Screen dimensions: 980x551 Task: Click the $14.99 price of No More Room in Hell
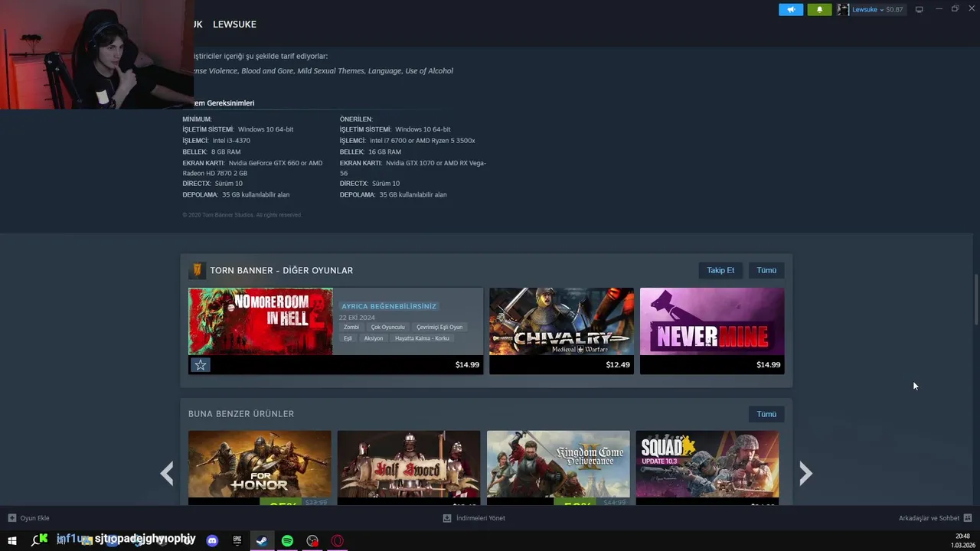click(x=467, y=365)
